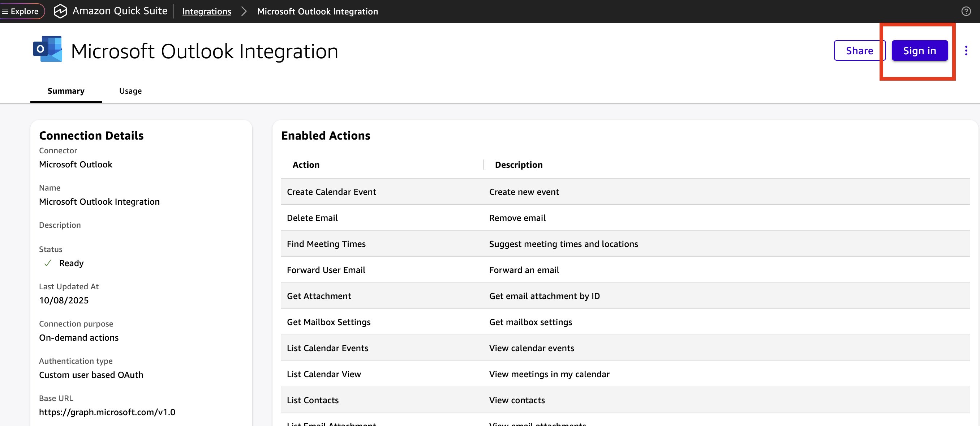Switch to the Usage tab
The height and width of the screenshot is (426, 980).
tap(130, 91)
